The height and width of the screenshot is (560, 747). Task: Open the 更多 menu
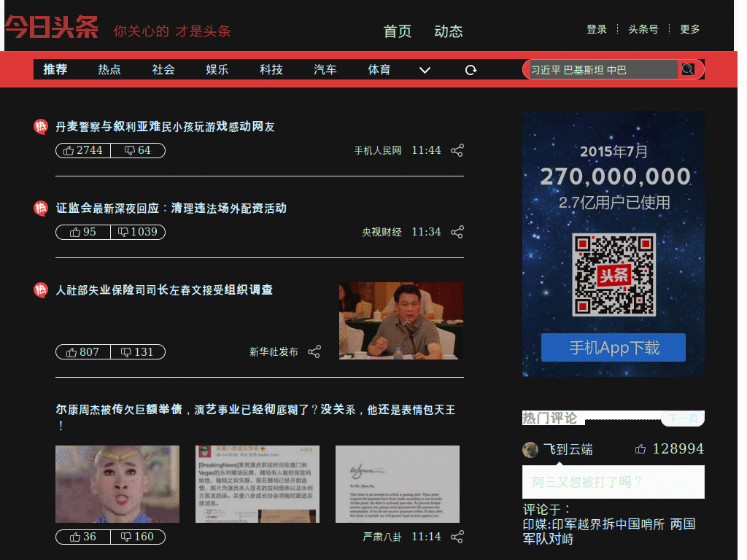point(690,29)
